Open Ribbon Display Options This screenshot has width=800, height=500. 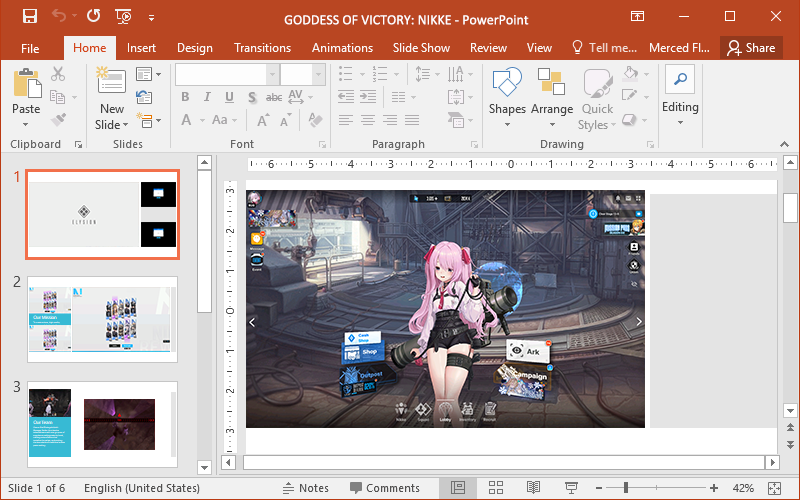637,16
